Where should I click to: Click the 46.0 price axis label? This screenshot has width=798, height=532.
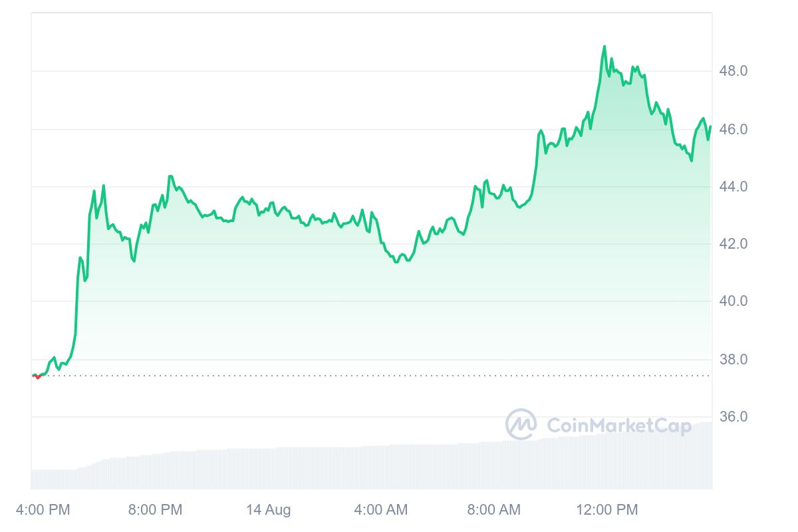point(733,129)
